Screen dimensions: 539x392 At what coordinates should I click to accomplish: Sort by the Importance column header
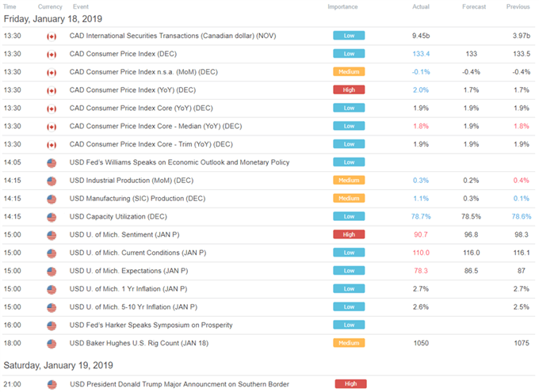[x=342, y=6]
